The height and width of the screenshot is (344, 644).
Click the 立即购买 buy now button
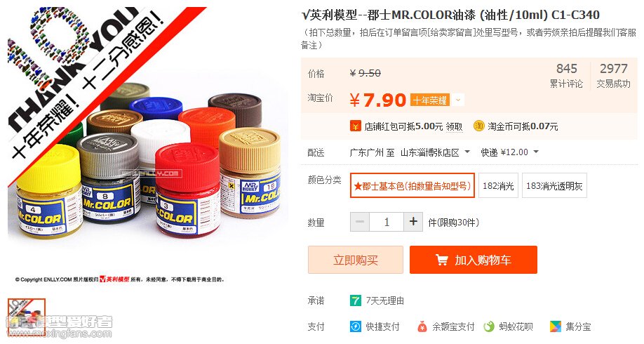click(355, 260)
